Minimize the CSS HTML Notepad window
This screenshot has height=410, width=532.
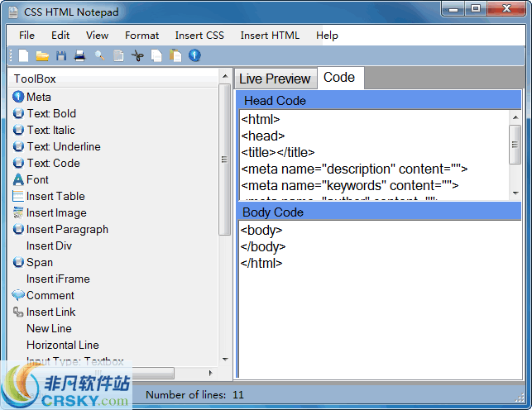point(453,9)
